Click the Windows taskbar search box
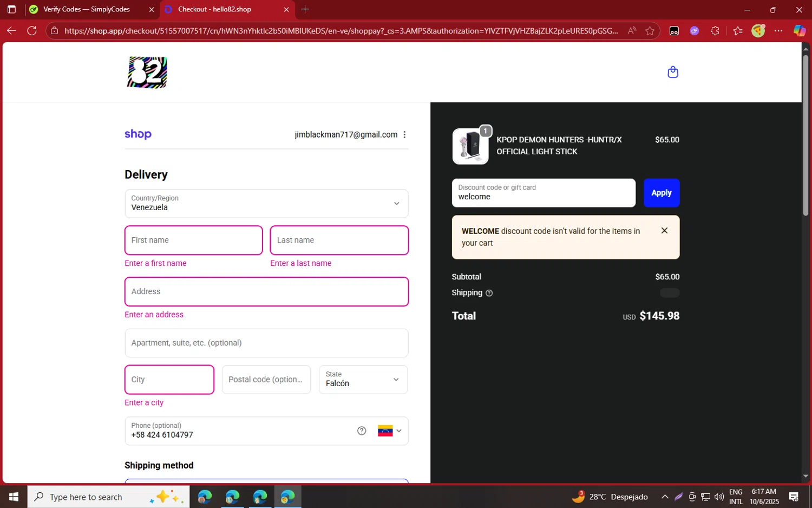This screenshot has height=508, width=812. coord(108,497)
